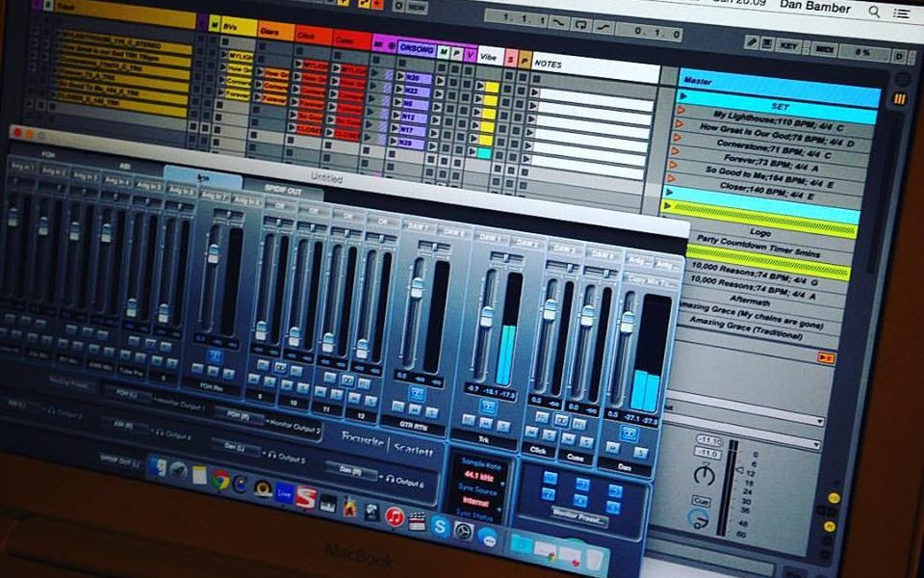Image resolution: width=924 pixels, height=578 pixels.
Task: Select the FOH mix tab
Action: click(x=47, y=153)
